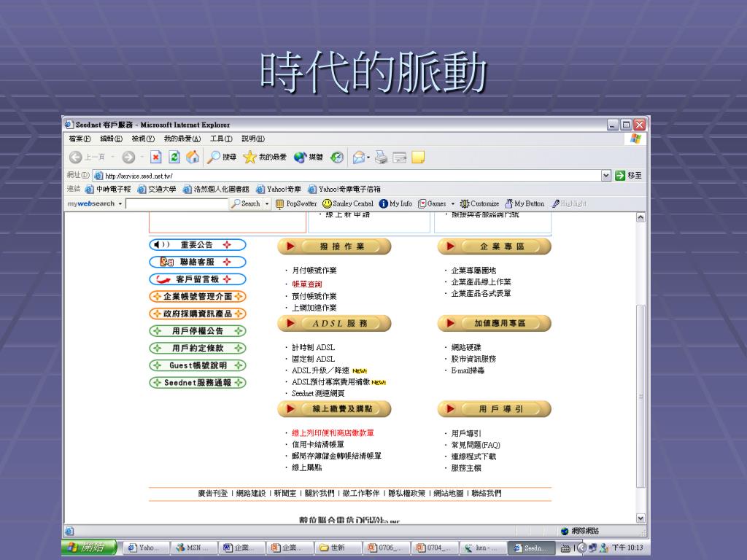Screen dimensions: 747x560
Task: Click the green Go arrow button
Action: point(620,175)
